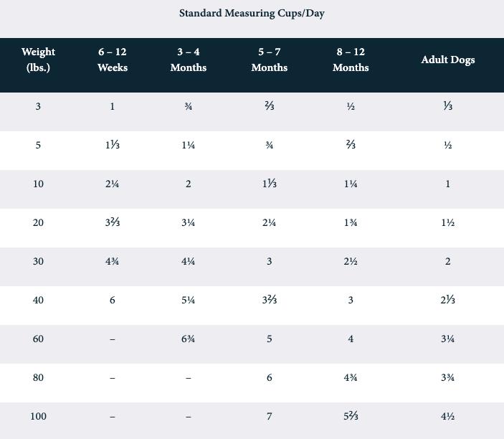Screen dimensions: 504x439
Task: Click 6 – 12 Weeks amount for 20 lbs
Action: pyautogui.click(x=113, y=222)
